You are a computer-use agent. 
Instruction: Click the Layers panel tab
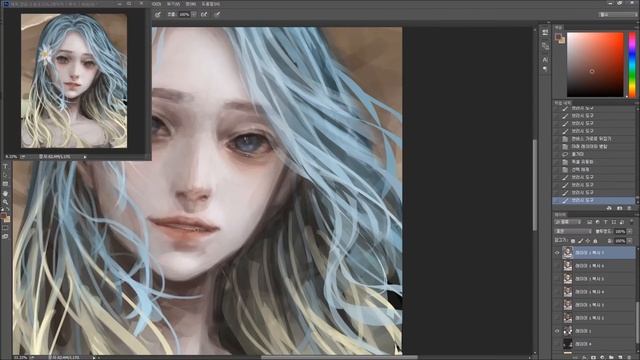pyautogui.click(x=560, y=214)
